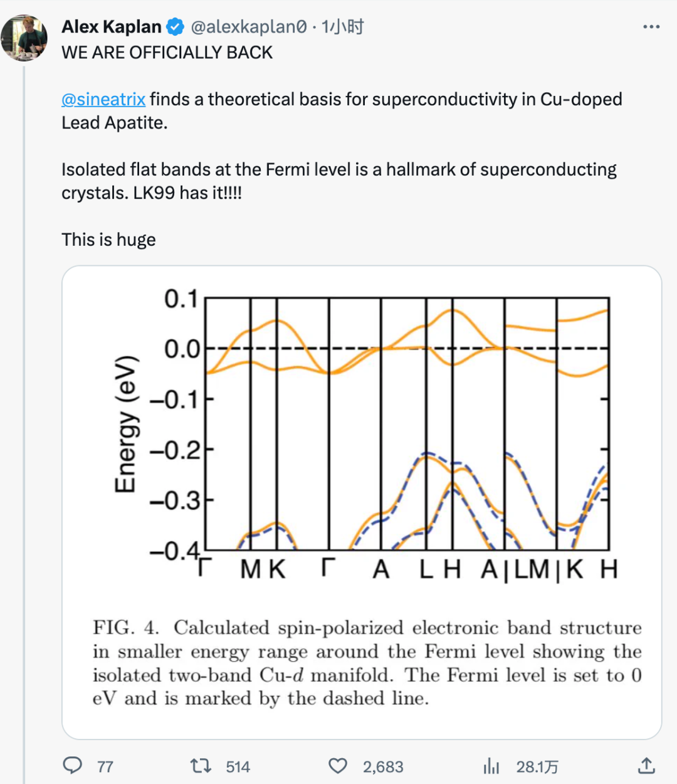Image resolution: width=677 pixels, height=784 pixels.
Task: Open view analytics bar chart icon
Action: 491,766
